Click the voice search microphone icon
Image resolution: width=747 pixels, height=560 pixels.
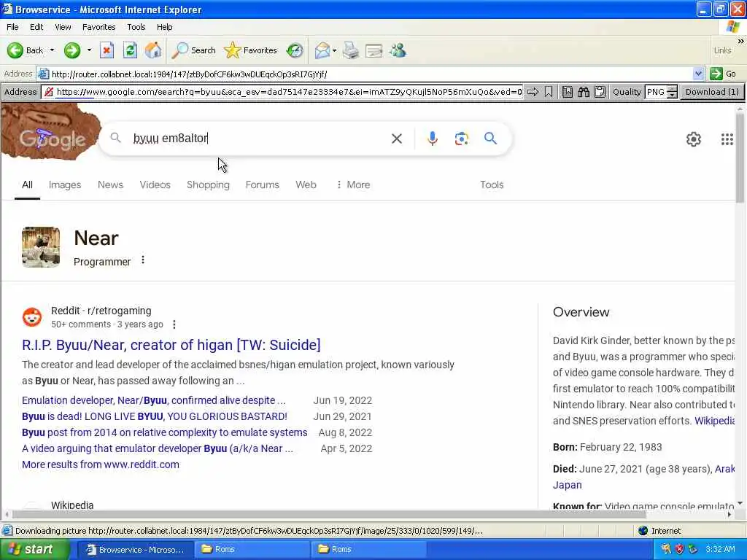[x=432, y=139]
